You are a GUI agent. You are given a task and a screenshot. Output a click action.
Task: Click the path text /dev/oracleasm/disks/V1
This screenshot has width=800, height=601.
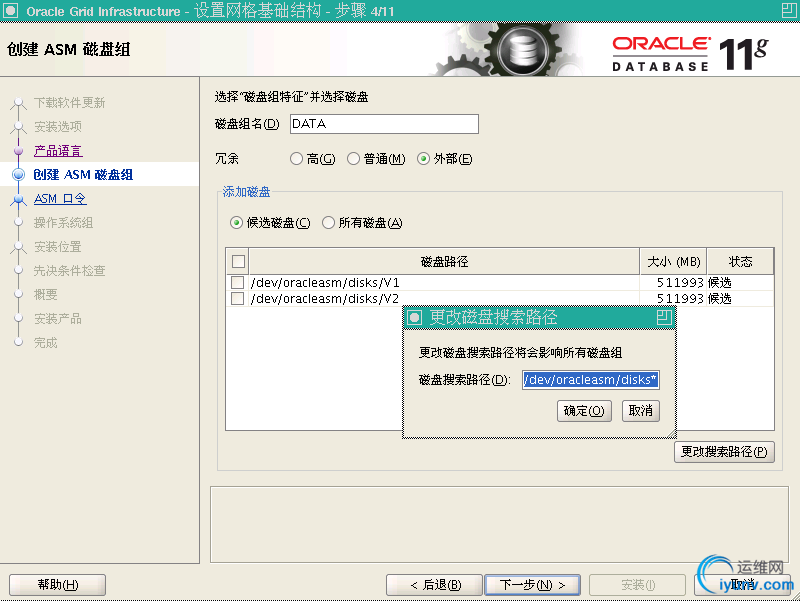pos(325,283)
